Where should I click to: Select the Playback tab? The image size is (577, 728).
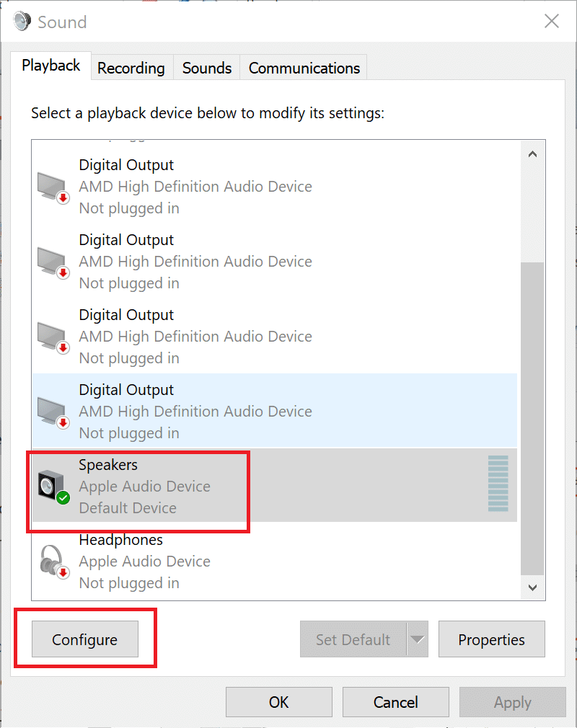(50, 66)
